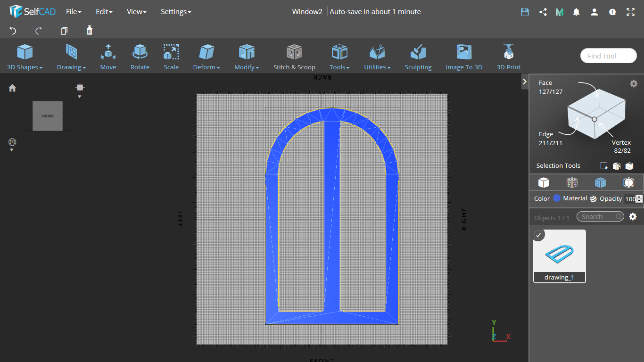Decrease opacity with stepper down arrow
Screen dimensions: 644x362
coord(639,201)
